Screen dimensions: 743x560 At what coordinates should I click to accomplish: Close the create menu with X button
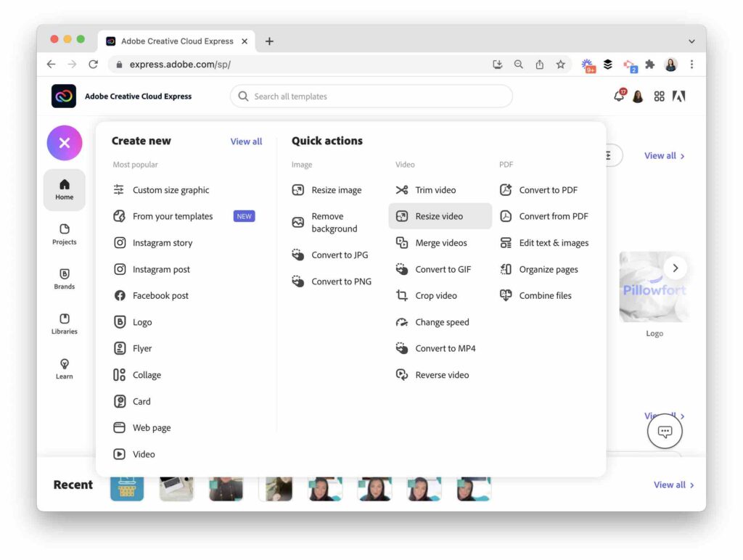[65, 143]
